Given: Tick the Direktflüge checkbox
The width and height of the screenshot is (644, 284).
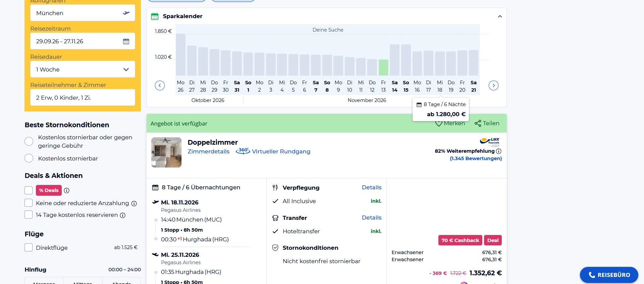Looking at the screenshot, I should tap(29, 247).
